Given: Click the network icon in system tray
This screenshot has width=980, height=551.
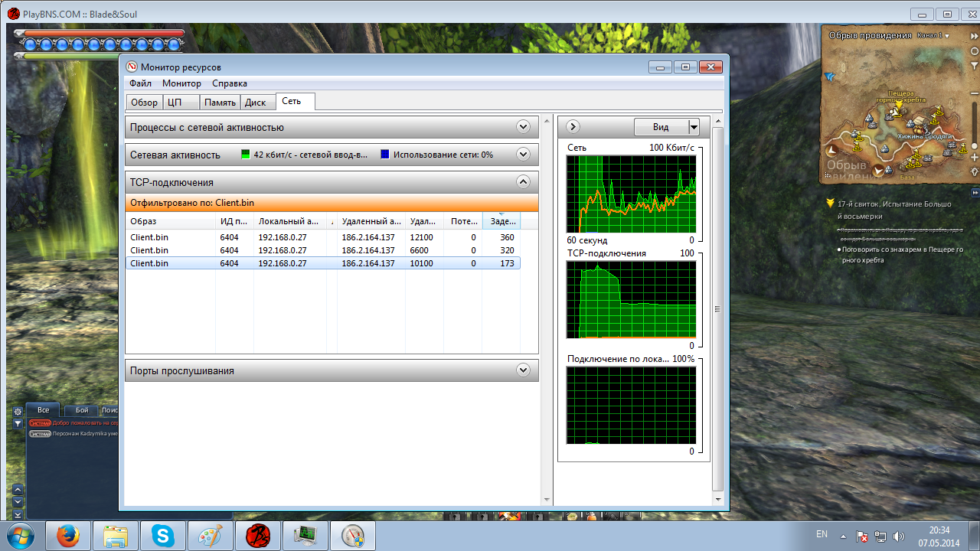Looking at the screenshot, I should [880, 536].
